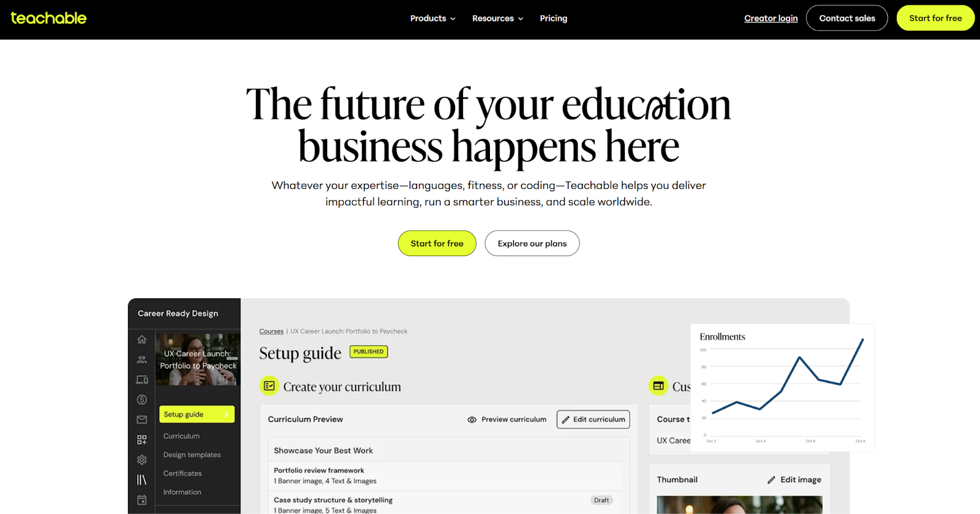
Task: Click the pencil icon beside Edit image
Action: click(771, 479)
